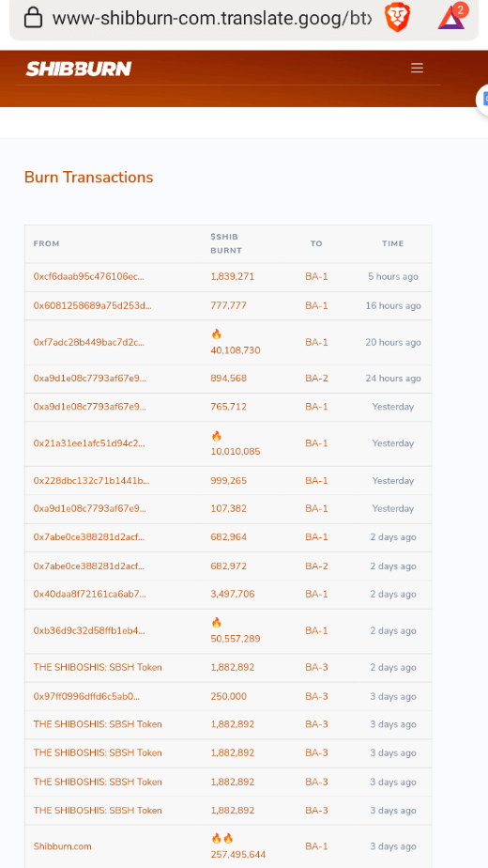Click the SHIBBURN logo

click(x=79, y=69)
